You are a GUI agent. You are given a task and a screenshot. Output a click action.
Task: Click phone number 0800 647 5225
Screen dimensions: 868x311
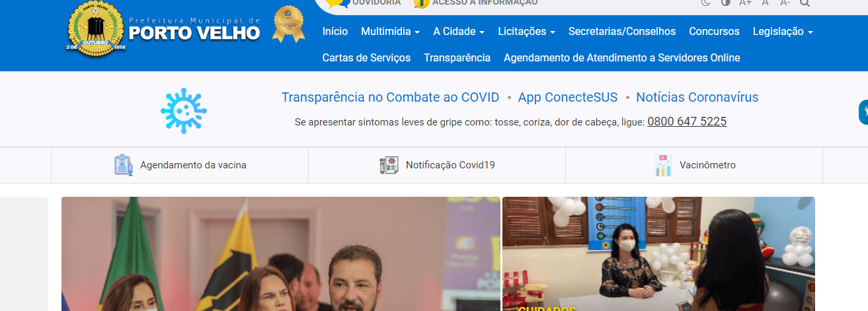[x=687, y=121]
